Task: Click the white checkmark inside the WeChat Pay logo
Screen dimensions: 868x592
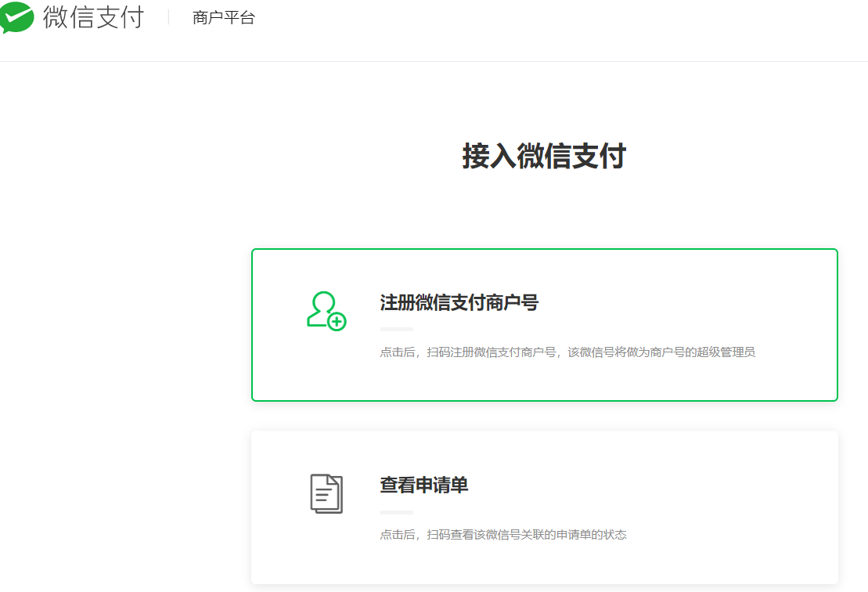Action: (16, 16)
